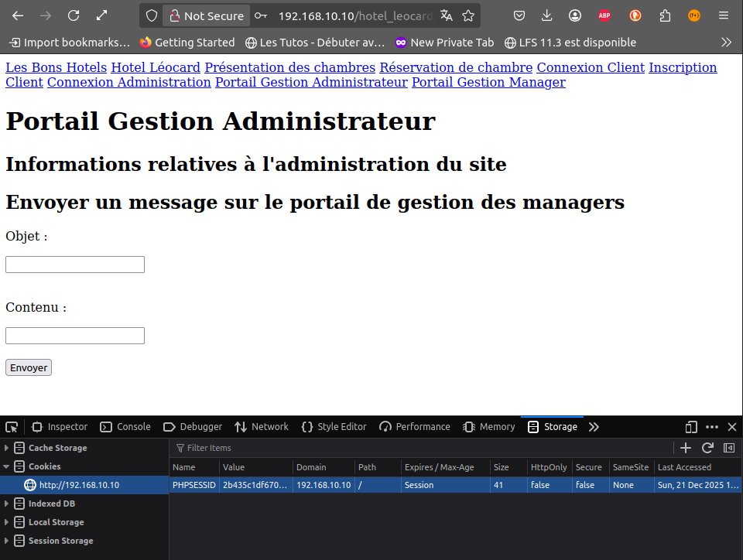This screenshot has width=743, height=560.
Task: Activate the element picker in DevTools
Action: [x=12, y=427]
